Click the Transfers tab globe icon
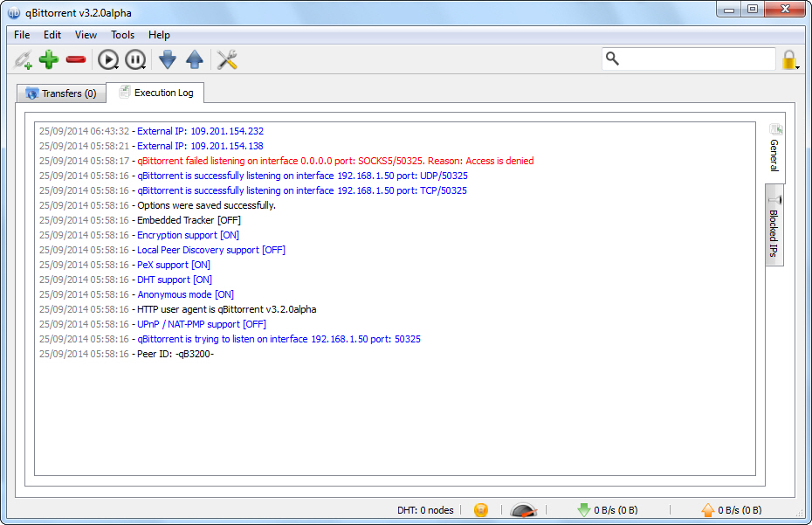The image size is (812, 525). tap(32, 93)
